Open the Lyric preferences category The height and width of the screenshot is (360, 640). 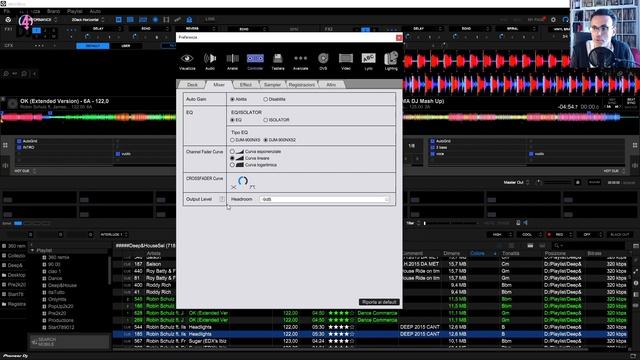368,61
